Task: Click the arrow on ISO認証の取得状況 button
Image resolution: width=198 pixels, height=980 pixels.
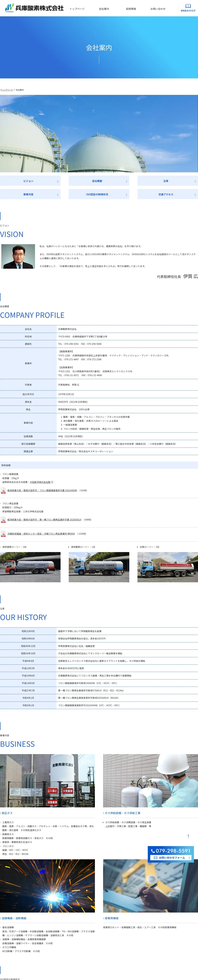Action: (x=126, y=195)
